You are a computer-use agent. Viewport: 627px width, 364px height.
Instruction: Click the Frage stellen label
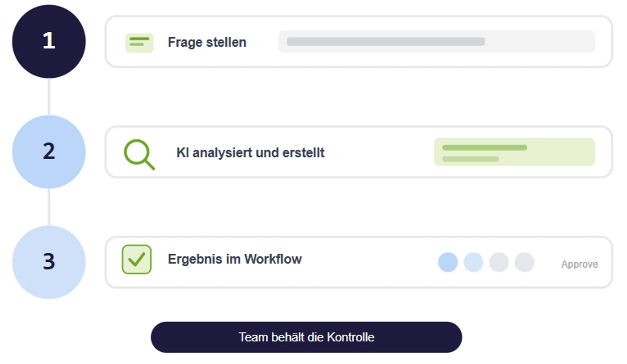pyautogui.click(x=207, y=42)
